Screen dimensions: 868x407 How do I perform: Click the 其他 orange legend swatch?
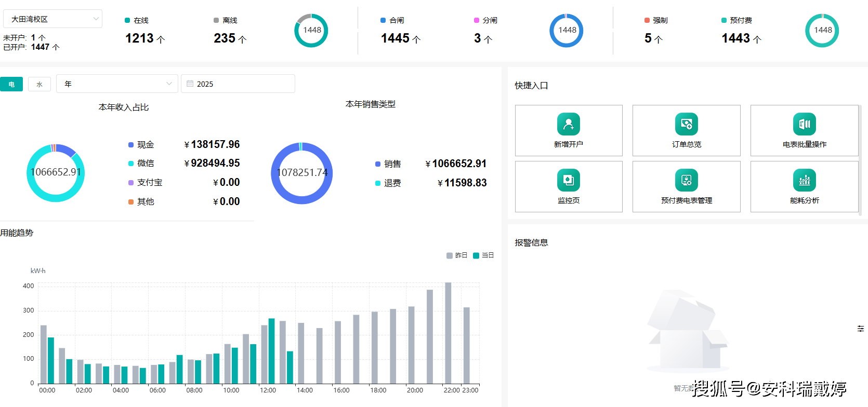pos(131,202)
